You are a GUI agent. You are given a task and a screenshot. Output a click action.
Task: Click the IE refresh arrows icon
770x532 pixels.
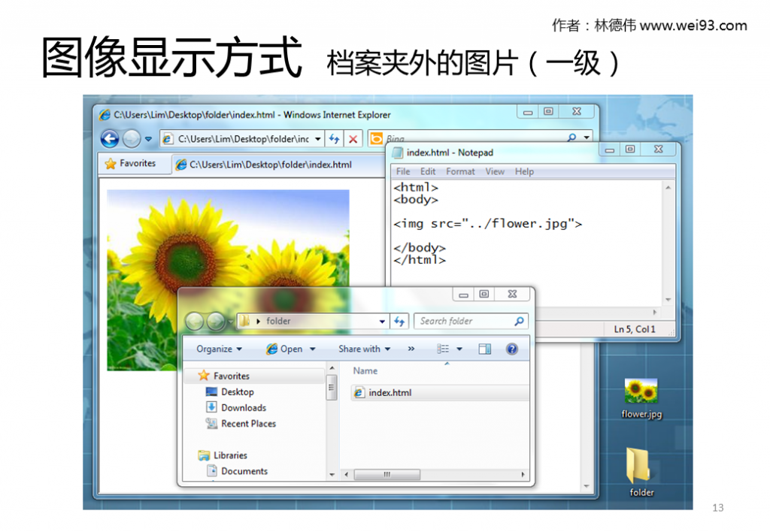tap(335, 139)
